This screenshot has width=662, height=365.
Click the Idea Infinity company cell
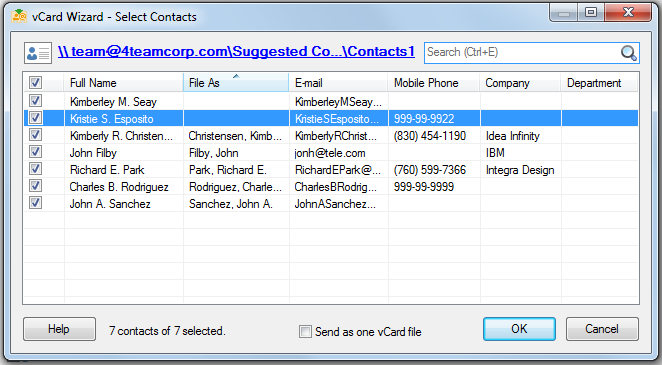pos(521,136)
